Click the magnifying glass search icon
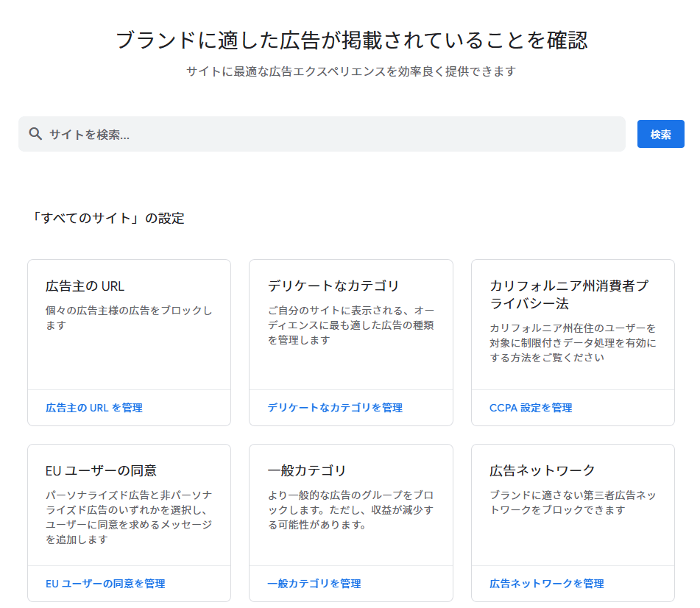The image size is (700, 608). pyautogui.click(x=35, y=134)
